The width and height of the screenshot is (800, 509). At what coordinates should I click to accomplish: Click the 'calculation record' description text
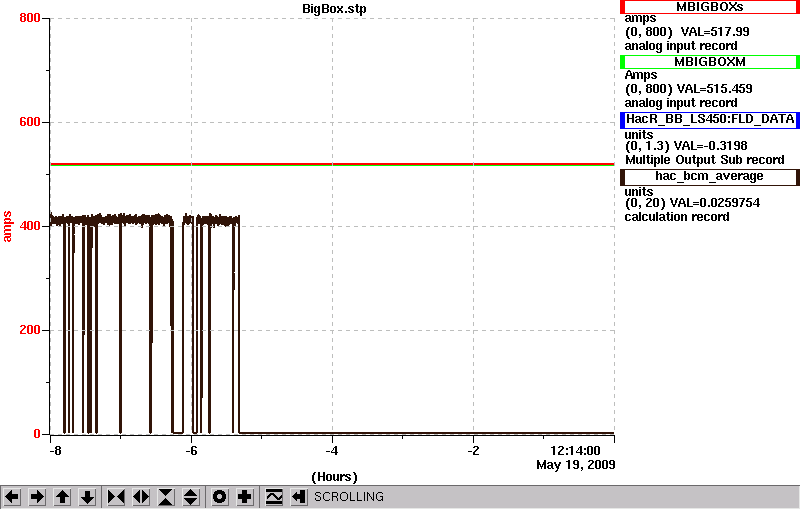pyautogui.click(x=677, y=217)
